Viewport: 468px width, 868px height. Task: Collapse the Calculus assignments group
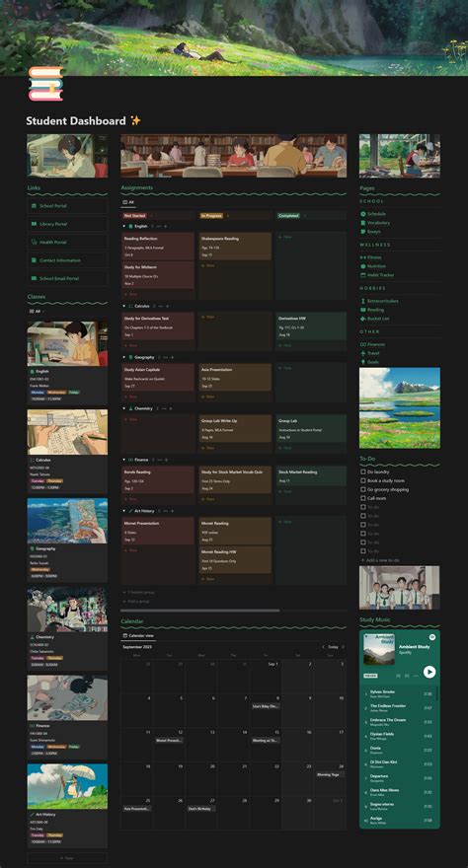123,306
